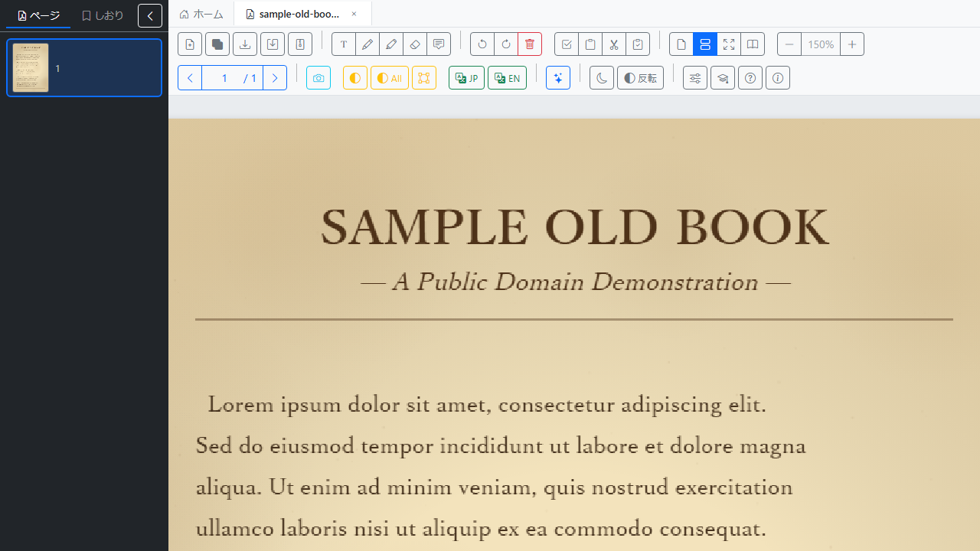The height and width of the screenshot is (551, 980).
Task: Click the download tray icon
Action: [245, 44]
